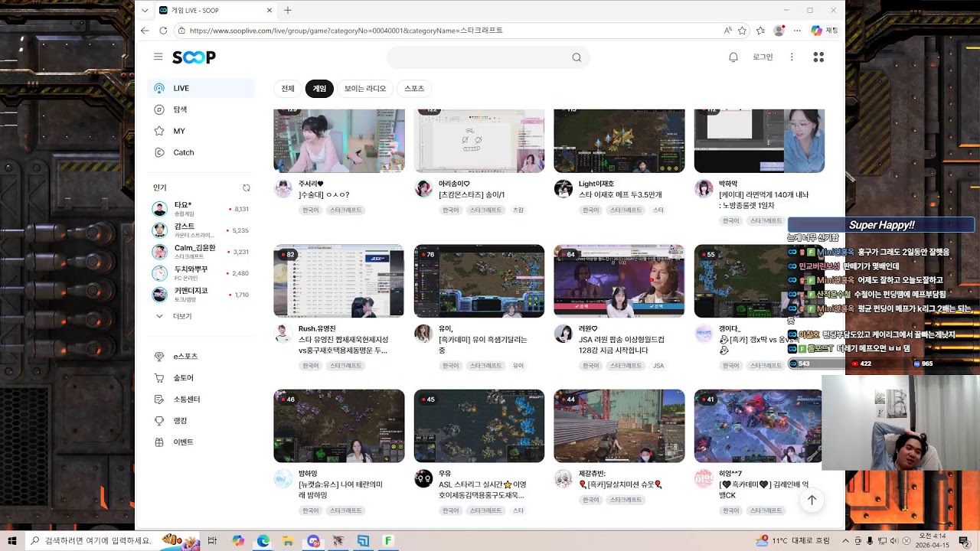This screenshot has height=551, width=980.
Task: Click the JSA tag under 러윈
Action: click(x=658, y=366)
